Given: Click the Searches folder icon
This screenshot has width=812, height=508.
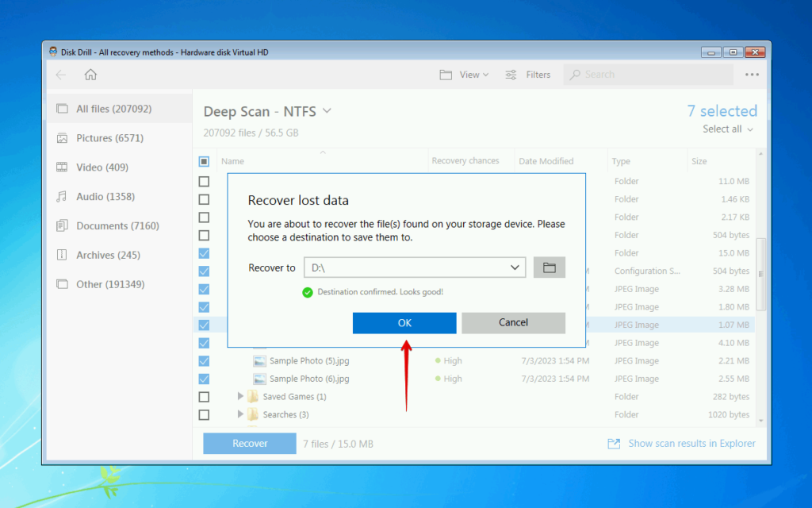Looking at the screenshot, I should pyautogui.click(x=253, y=414).
